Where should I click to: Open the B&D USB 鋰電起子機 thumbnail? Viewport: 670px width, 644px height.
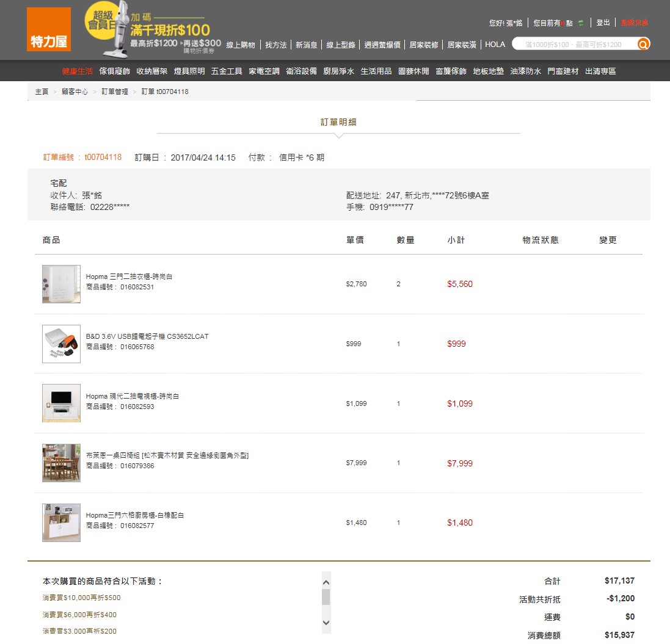(x=61, y=344)
